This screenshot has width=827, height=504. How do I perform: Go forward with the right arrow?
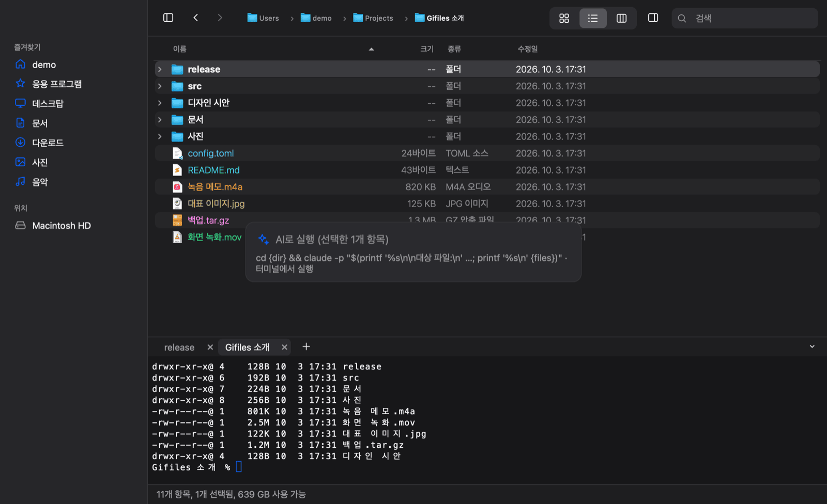click(220, 18)
